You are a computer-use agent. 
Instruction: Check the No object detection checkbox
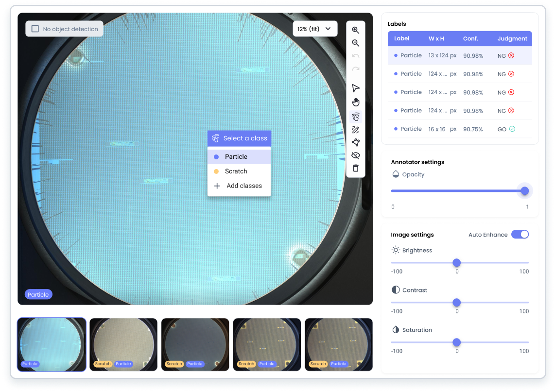(35, 29)
